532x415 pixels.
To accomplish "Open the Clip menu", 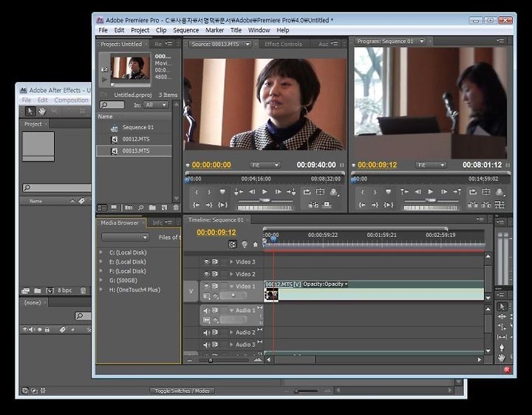I will tap(161, 30).
